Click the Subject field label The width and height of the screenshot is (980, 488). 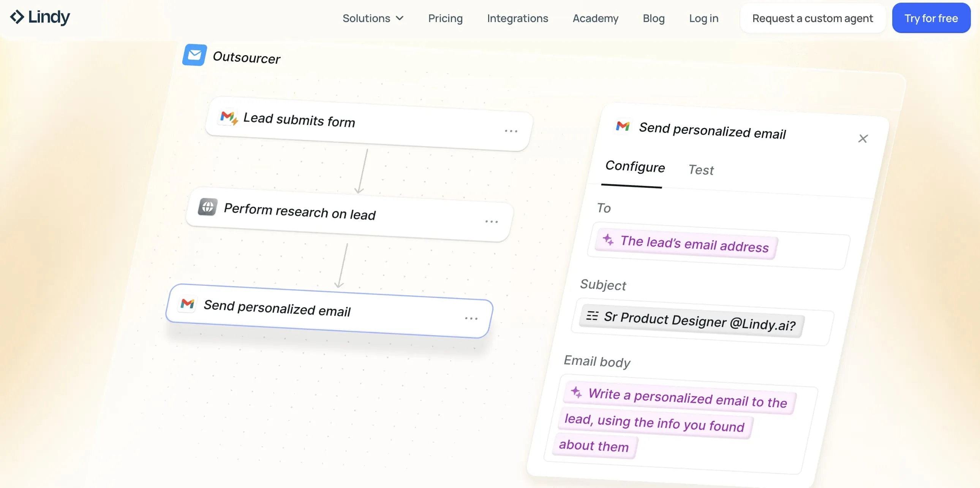click(603, 285)
